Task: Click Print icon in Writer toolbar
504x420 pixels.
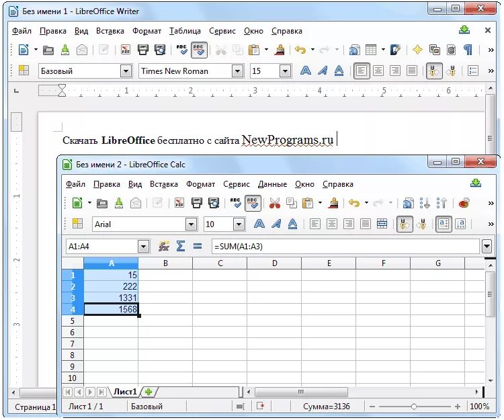Action: pyautogui.click(x=143, y=50)
